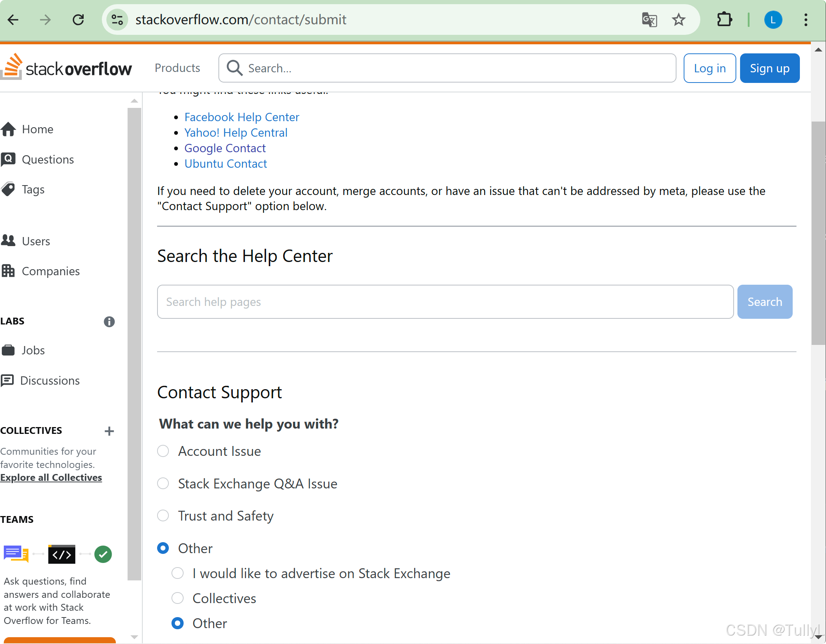Click the Tags sidebar icon
This screenshot has height=644, width=826.
coord(8,189)
